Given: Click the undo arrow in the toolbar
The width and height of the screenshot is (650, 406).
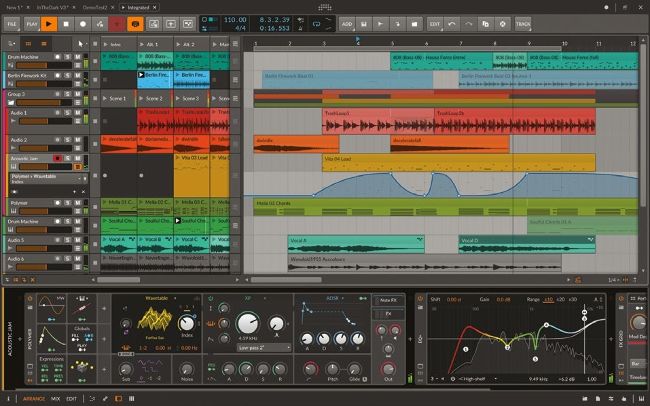Looking at the screenshot, I should (x=451, y=24).
